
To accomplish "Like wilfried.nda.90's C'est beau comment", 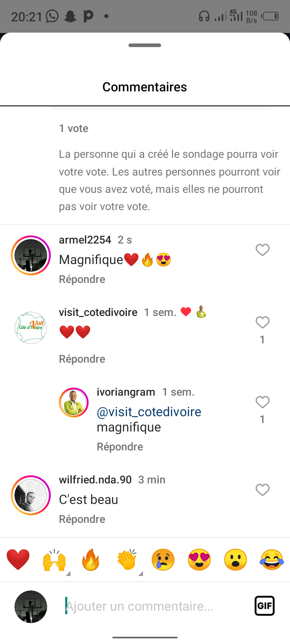I will pos(263,490).
